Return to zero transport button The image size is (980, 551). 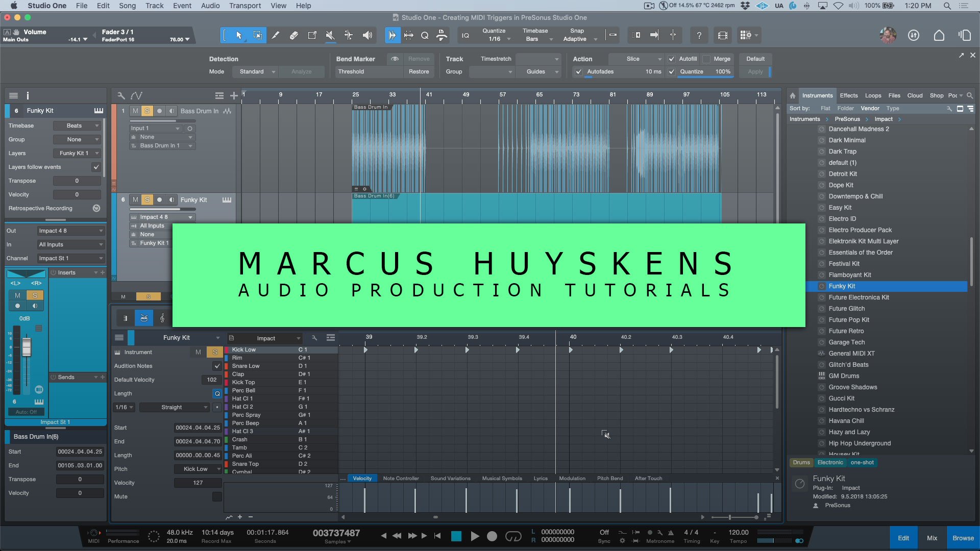tap(437, 536)
